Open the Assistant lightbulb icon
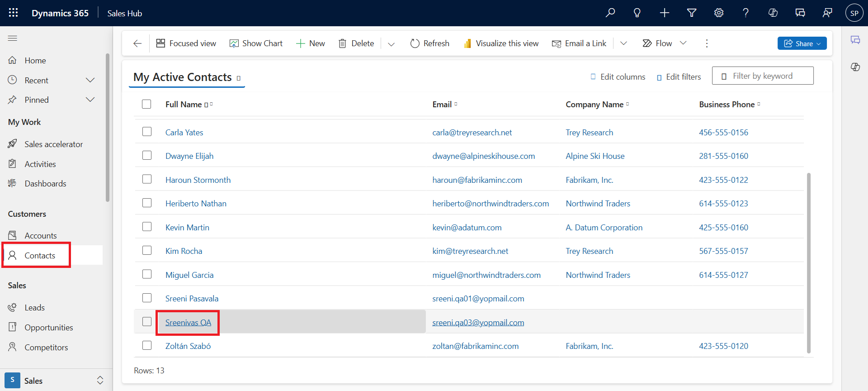This screenshot has width=868, height=391. [x=637, y=13]
